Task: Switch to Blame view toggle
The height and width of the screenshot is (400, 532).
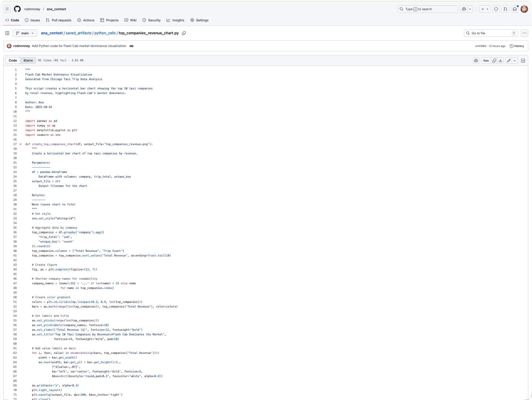Action: tap(28, 61)
